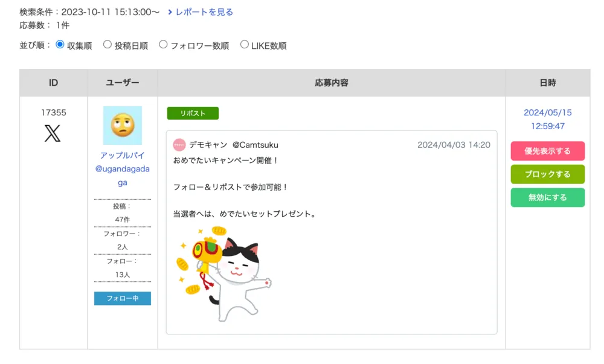
Task: Toggle the フォロー中 follow button
Action: point(123,298)
